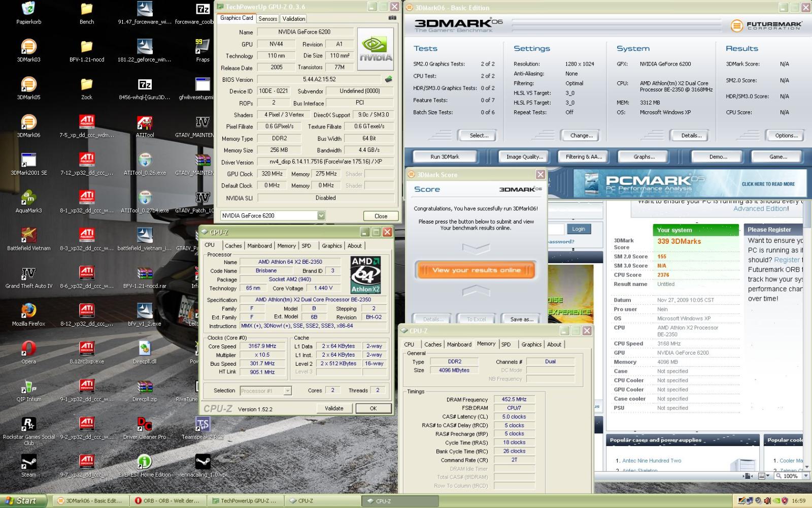Click the Game button in 3DMark06
The image size is (812, 508).
coord(777,156)
